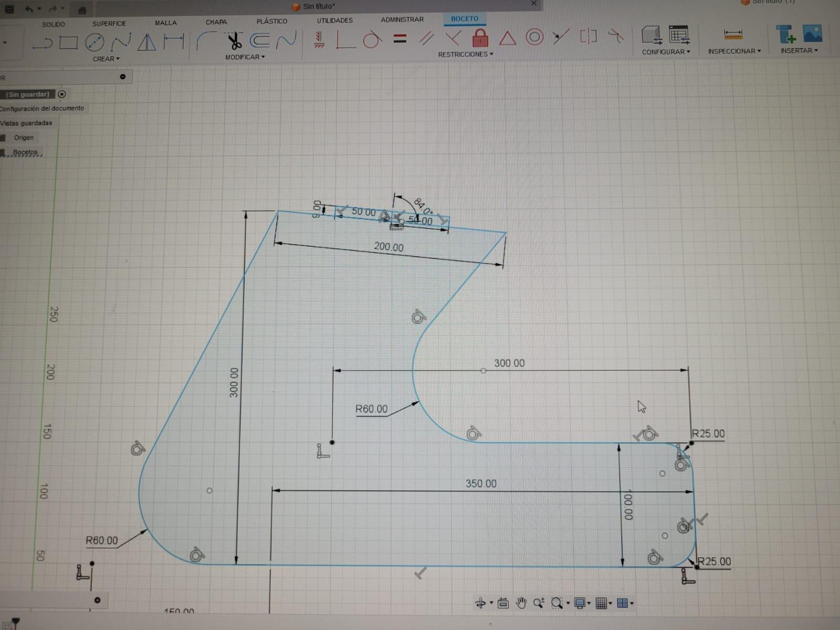Select the Spline sketch tool
The width and height of the screenshot is (840, 630).
[121, 42]
